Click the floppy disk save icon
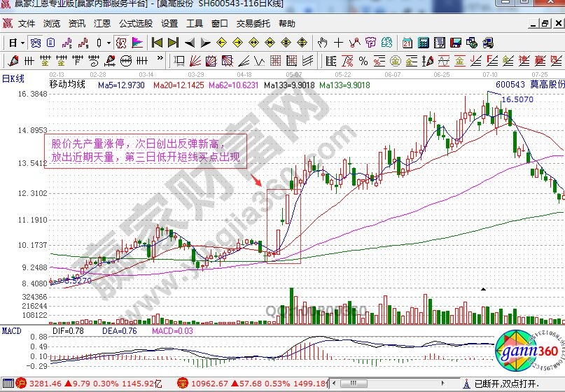The height and width of the screenshot is (392, 565). pos(455,42)
